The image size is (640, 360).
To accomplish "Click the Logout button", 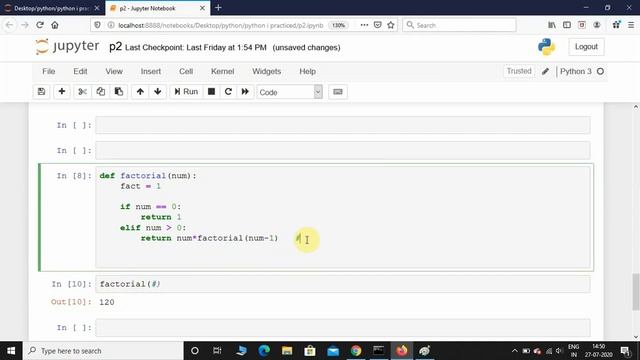I will pos(586,47).
